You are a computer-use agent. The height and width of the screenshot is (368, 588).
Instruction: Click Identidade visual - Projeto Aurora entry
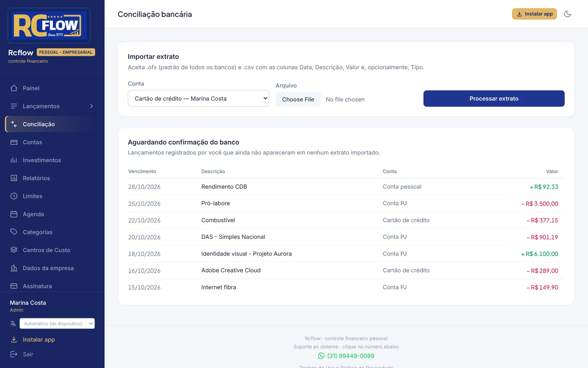[x=247, y=254]
